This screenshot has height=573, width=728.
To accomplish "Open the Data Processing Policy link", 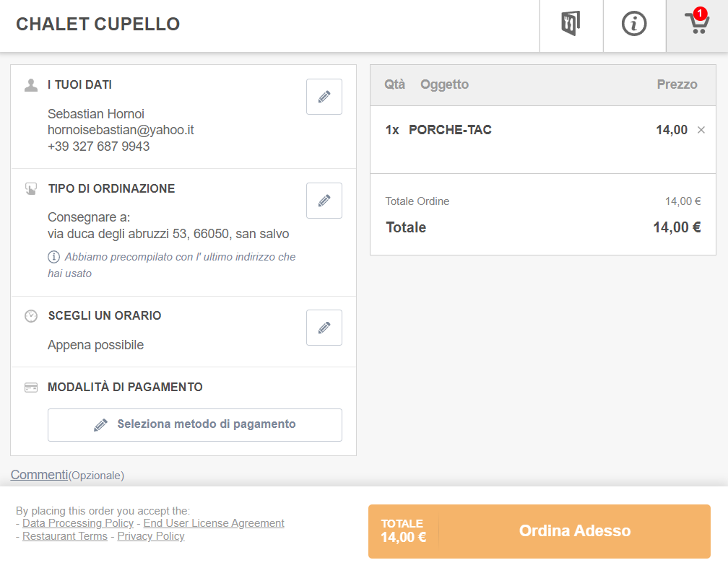I will tap(78, 523).
